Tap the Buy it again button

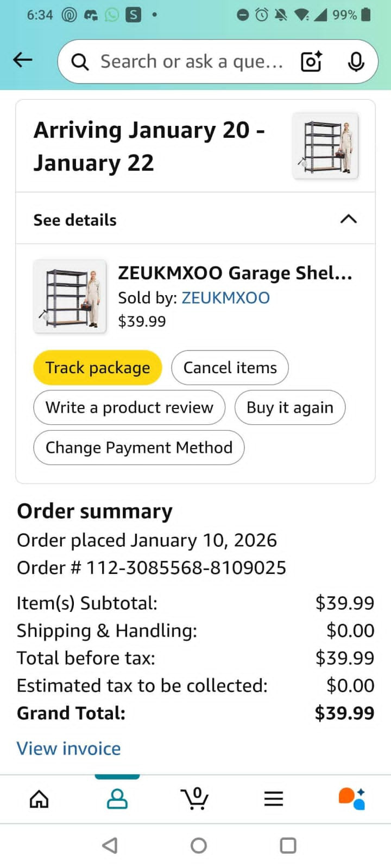290,407
